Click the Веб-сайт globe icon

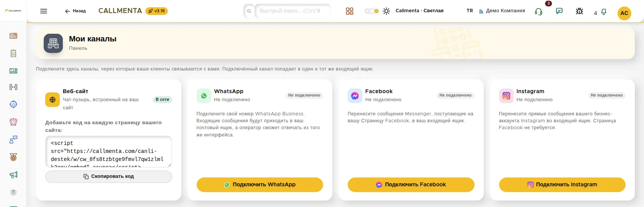tap(53, 100)
